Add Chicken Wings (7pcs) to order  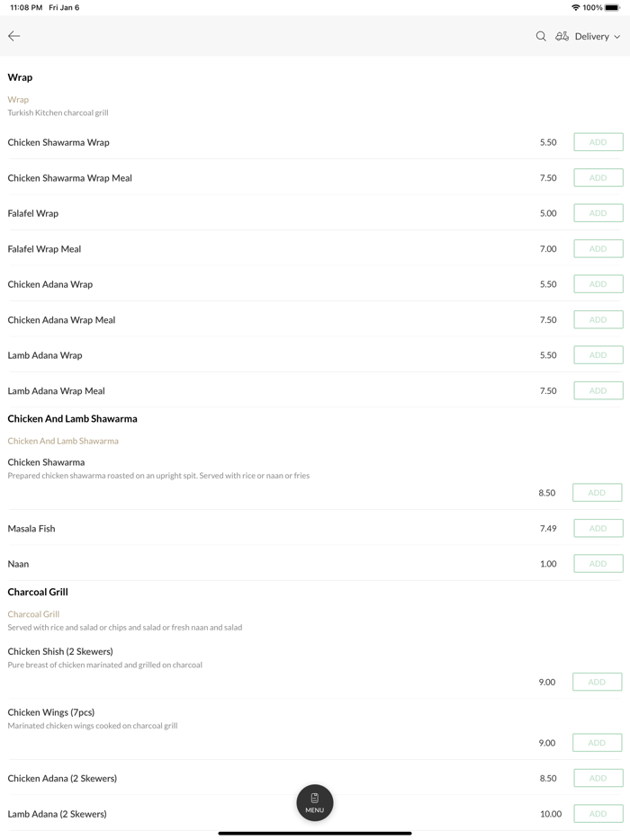point(597,743)
